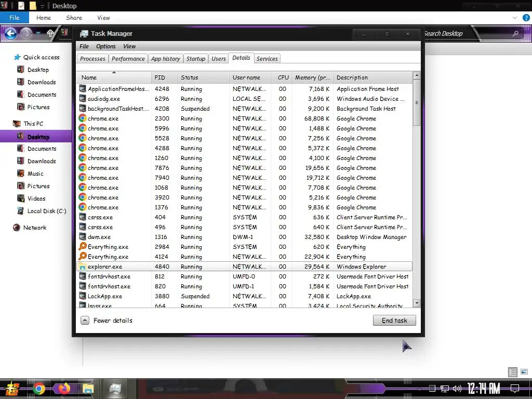Click the This PC icon in sidebar

(x=17, y=124)
